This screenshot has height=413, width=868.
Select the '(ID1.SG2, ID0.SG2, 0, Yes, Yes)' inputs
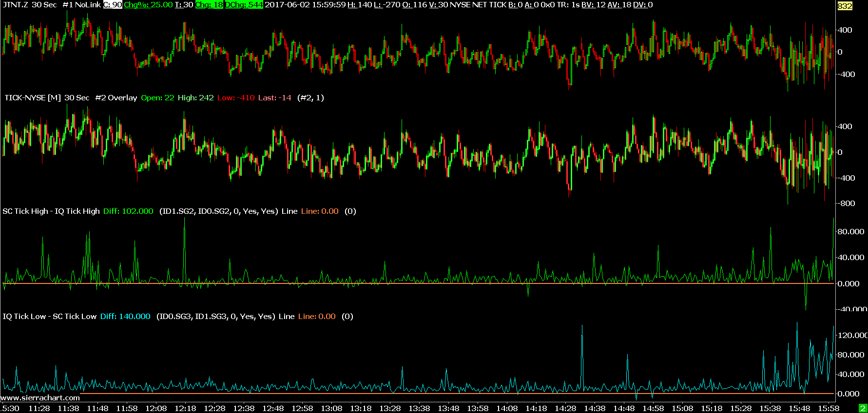click(219, 211)
